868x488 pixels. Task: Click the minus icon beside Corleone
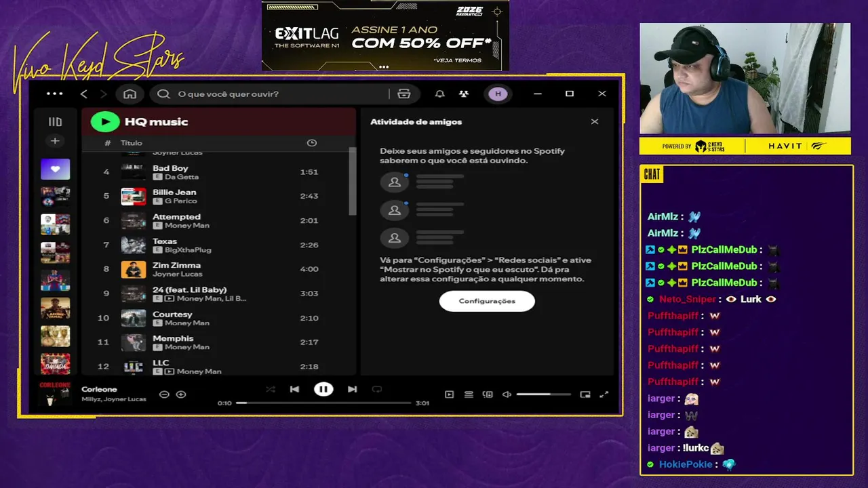(x=164, y=394)
